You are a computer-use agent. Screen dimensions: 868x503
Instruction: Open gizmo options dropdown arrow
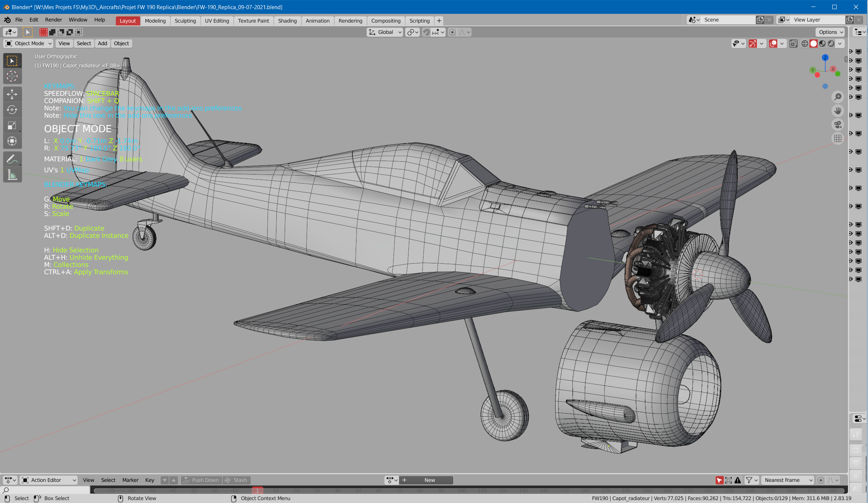pyautogui.click(x=761, y=44)
